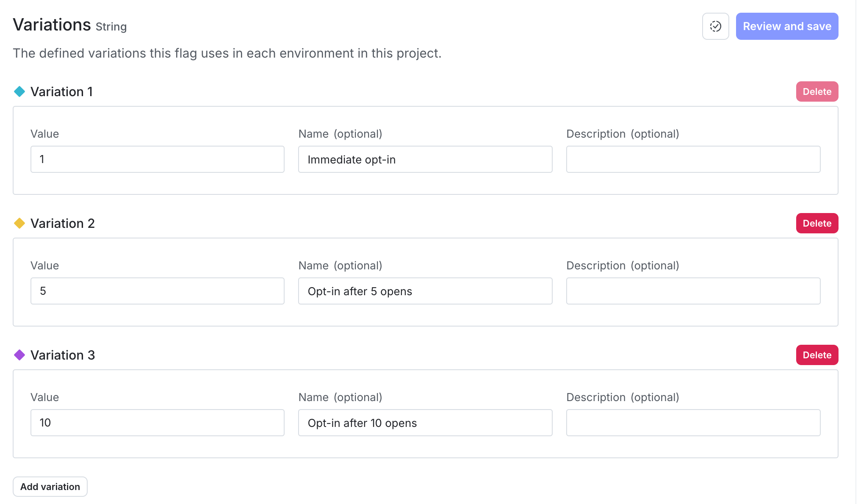This screenshot has height=504, width=858.
Task: Click the name field 'Opt-in after 5 opens'
Action: [425, 291]
